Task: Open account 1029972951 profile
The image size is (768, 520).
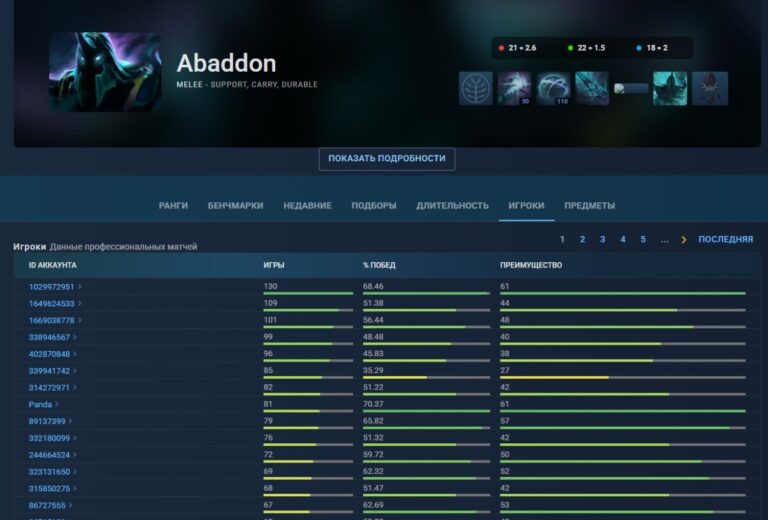Action: [51, 287]
